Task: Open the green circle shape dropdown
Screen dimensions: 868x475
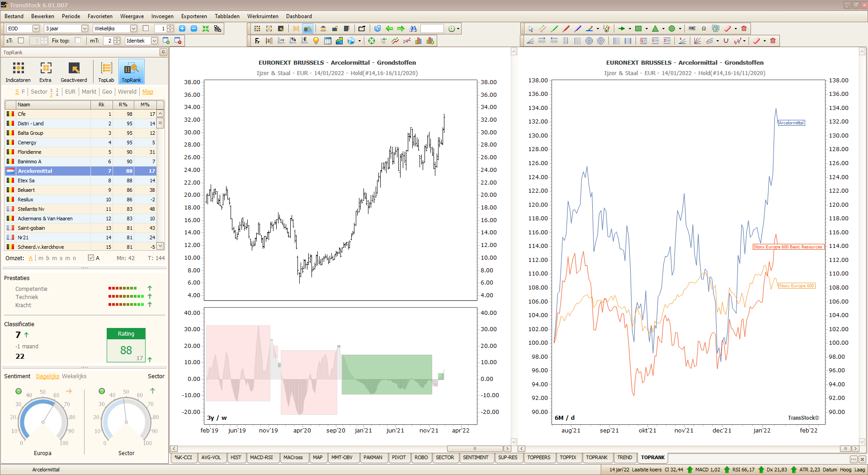Action: pos(680,28)
